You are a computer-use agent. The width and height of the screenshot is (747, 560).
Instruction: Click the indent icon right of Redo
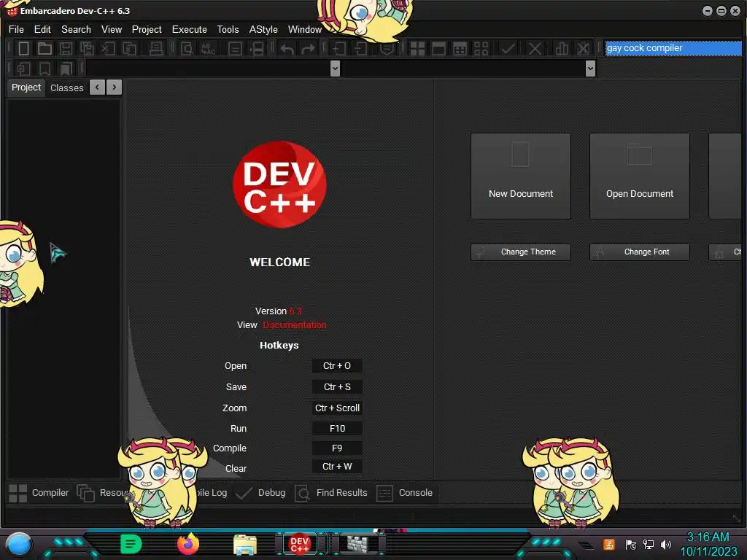338,49
